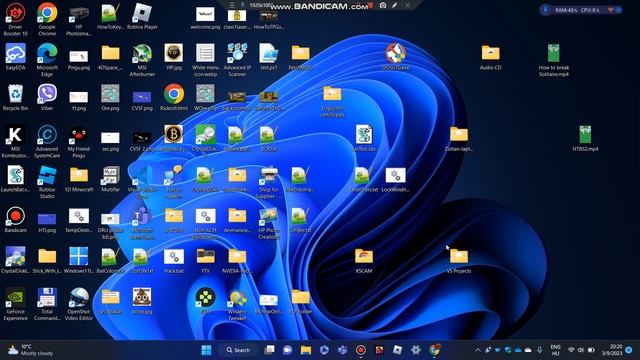The width and height of the screenshot is (640, 360).
Task: Launch Google Chrome from the desktop
Action: coord(47,19)
